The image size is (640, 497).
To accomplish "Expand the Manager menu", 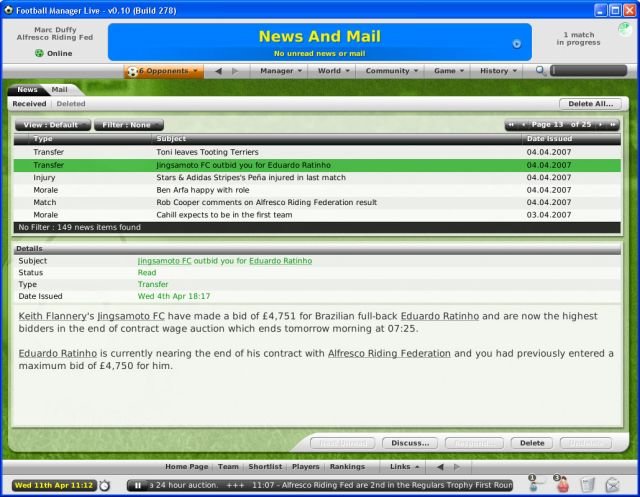I will tap(280, 72).
